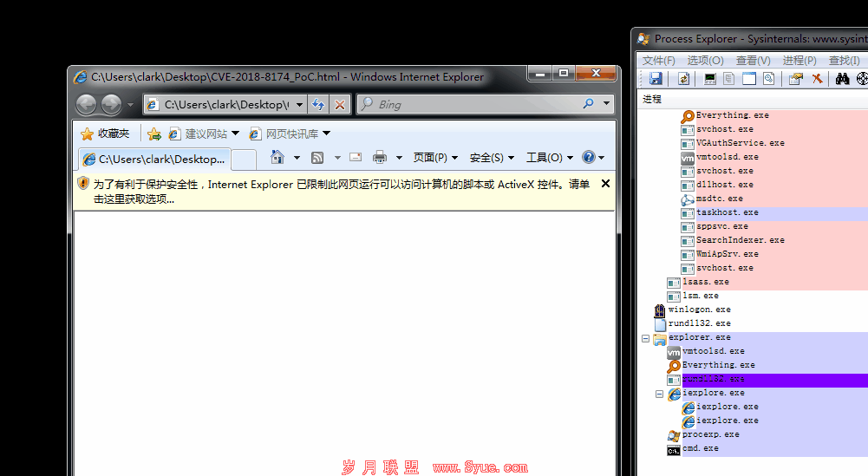This screenshot has width=868, height=476.
Task: Click RSS Feeds icon in IE command bar
Action: pyautogui.click(x=317, y=158)
